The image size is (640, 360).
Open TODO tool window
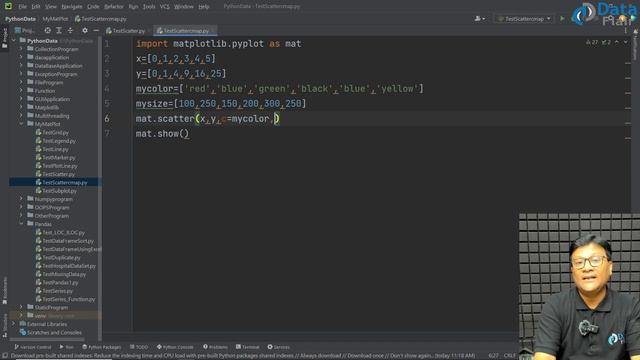tap(139, 347)
